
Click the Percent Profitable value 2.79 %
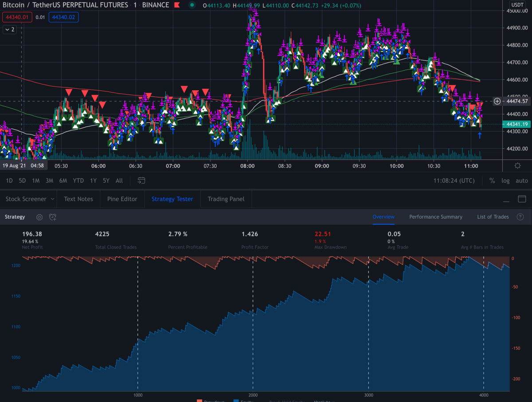tap(178, 234)
